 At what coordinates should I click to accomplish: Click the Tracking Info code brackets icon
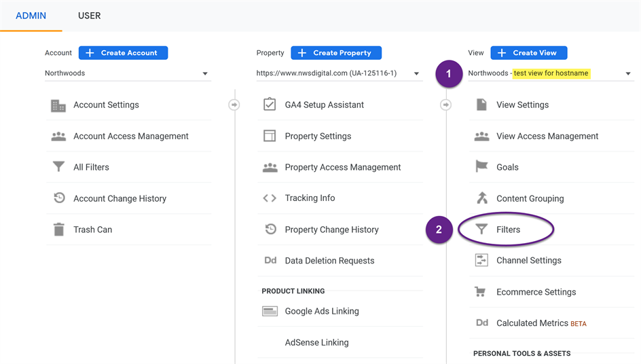(270, 198)
